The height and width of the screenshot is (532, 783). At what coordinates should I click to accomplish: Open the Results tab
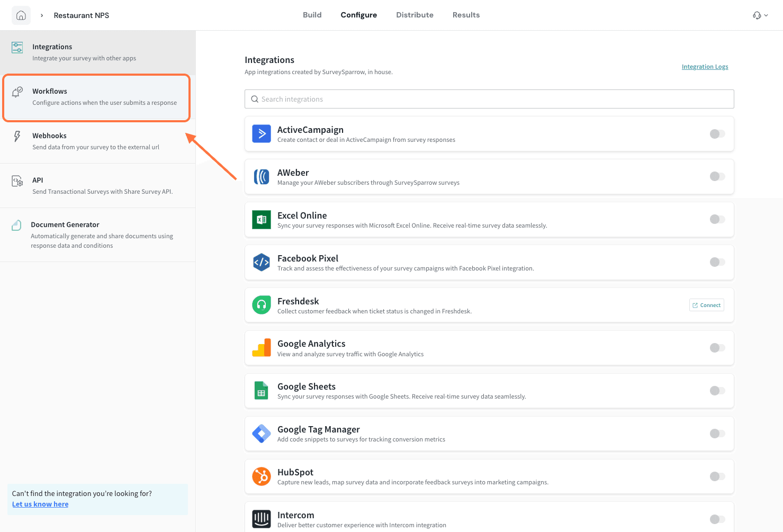click(x=466, y=15)
